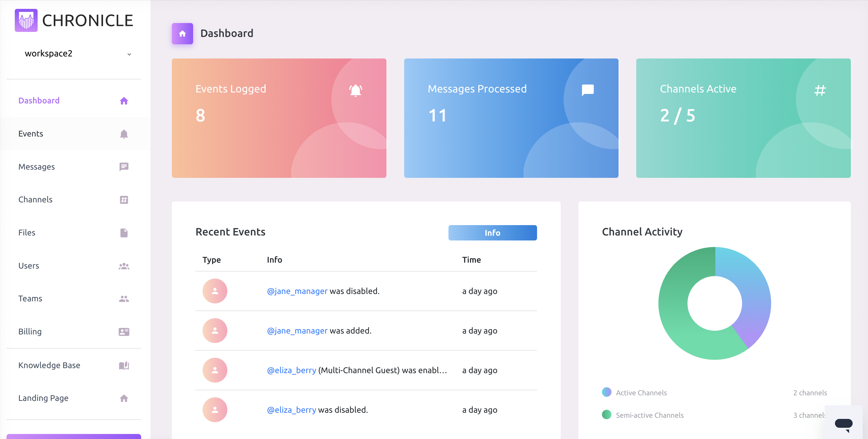Image resolution: width=868 pixels, height=439 pixels.
Task: Click the chat bubble icon on Messages Processed card
Action: (x=588, y=90)
